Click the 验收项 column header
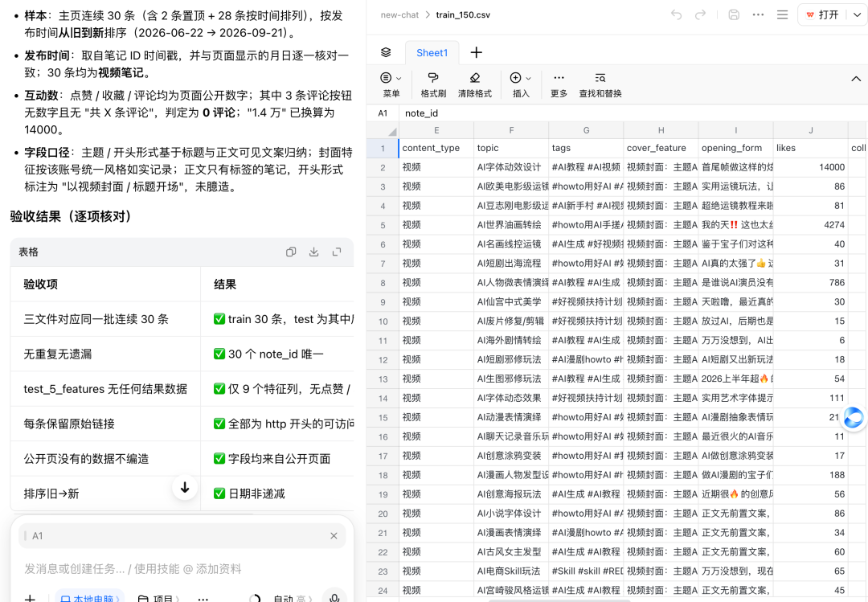868x602 pixels. click(x=105, y=284)
